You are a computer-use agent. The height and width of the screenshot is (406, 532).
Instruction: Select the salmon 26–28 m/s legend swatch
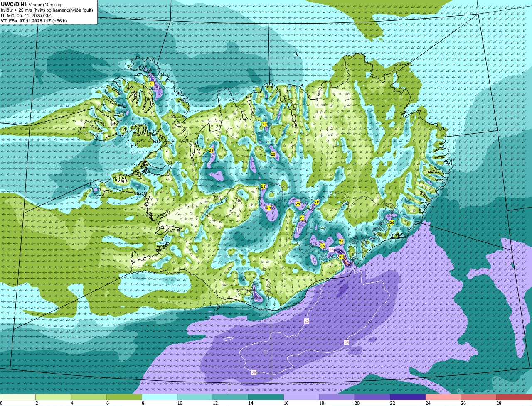479,397
